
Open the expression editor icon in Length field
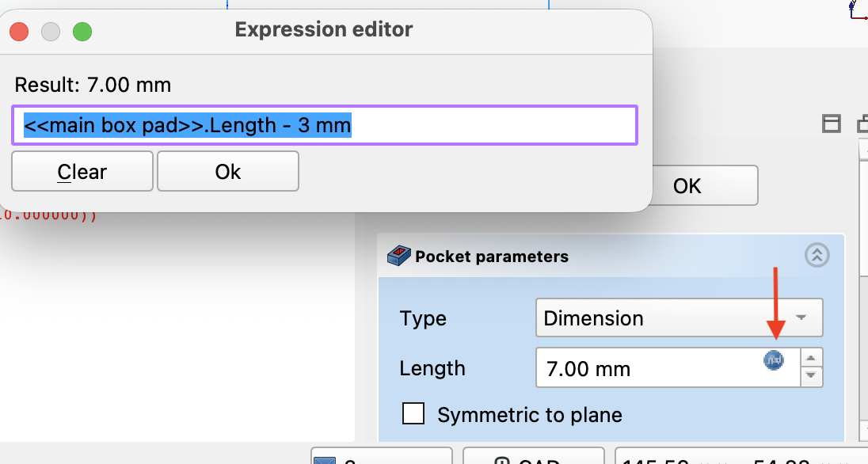(x=773, y=359)
